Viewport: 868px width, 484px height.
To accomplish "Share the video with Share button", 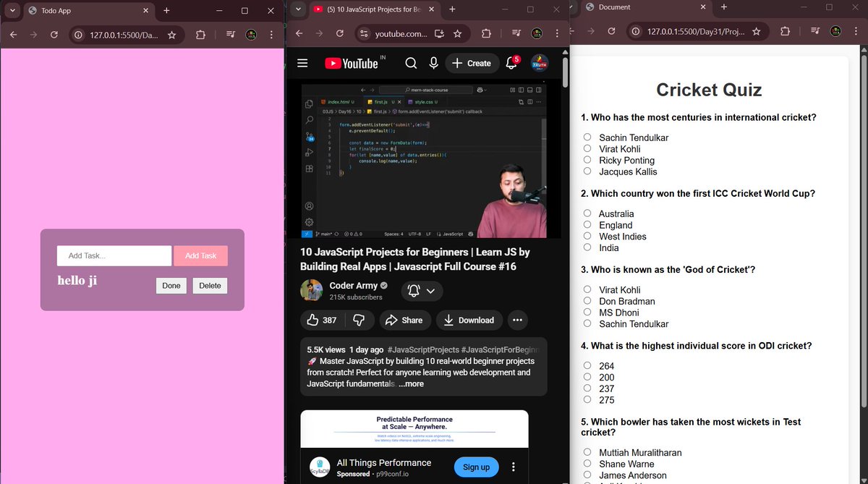I will tap(404, 320).
